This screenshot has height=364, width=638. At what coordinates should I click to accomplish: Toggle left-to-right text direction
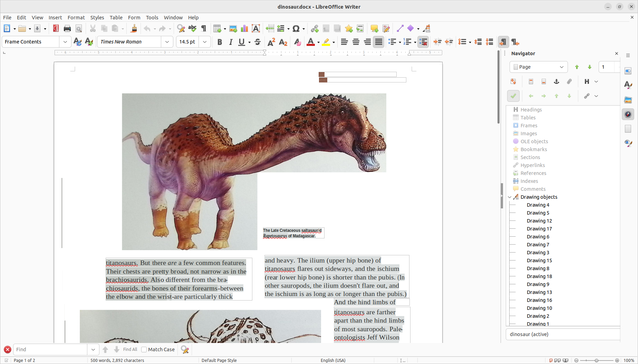point(503,42)
